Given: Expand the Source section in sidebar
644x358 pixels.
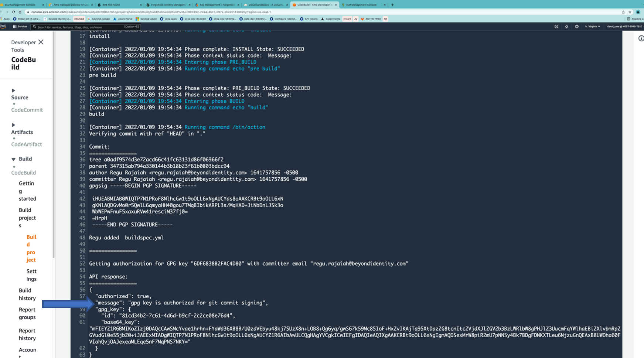Looking at the screenshot, I should pyautogui.click(x=13, y=91).
